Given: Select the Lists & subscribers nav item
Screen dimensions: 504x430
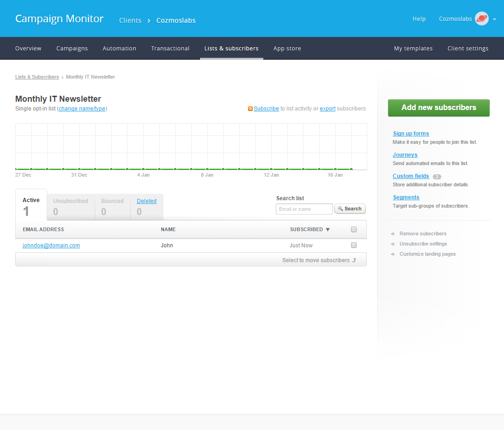Looking at the screenshot, I should [x=231, y=48].
